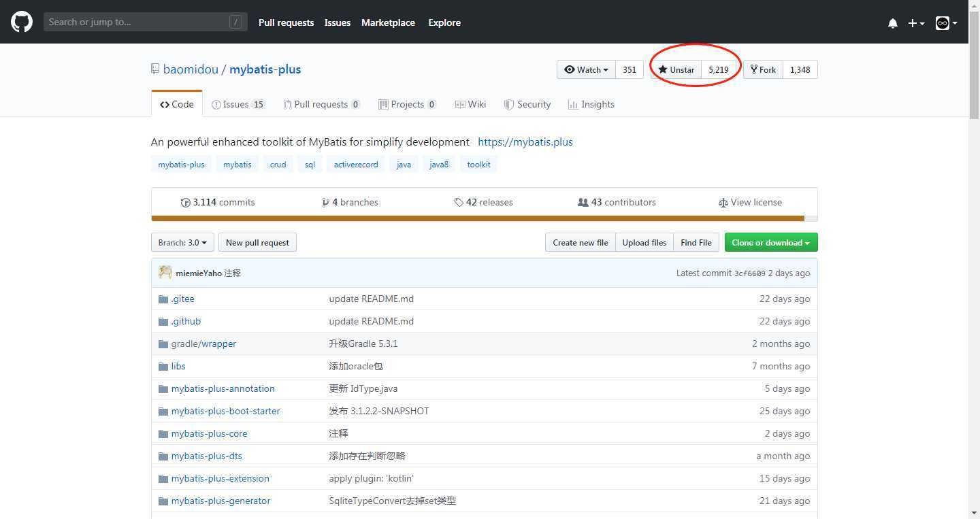The height and width of the screenshot is (519, 980).
Task: Click the branches icon
Action: (x=325, y=203)
